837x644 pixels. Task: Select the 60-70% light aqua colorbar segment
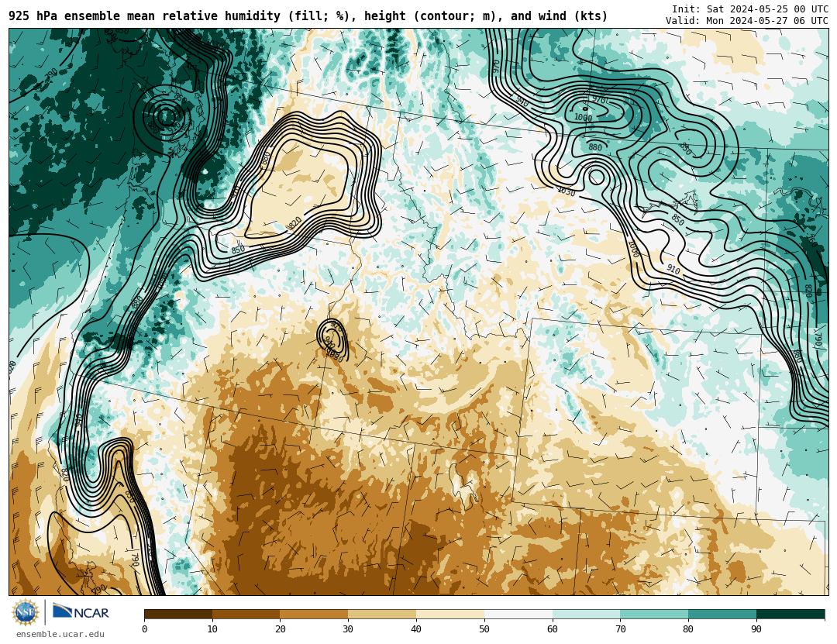[586, 615]
